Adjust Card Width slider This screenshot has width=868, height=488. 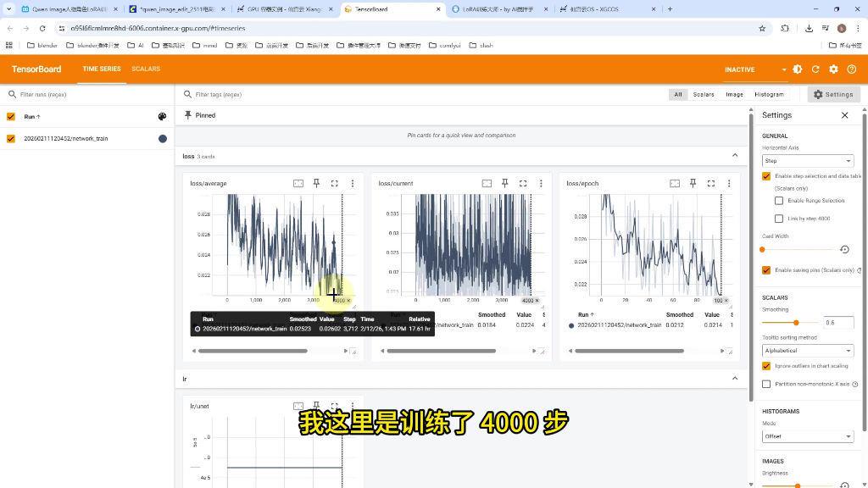pos(762,250)
